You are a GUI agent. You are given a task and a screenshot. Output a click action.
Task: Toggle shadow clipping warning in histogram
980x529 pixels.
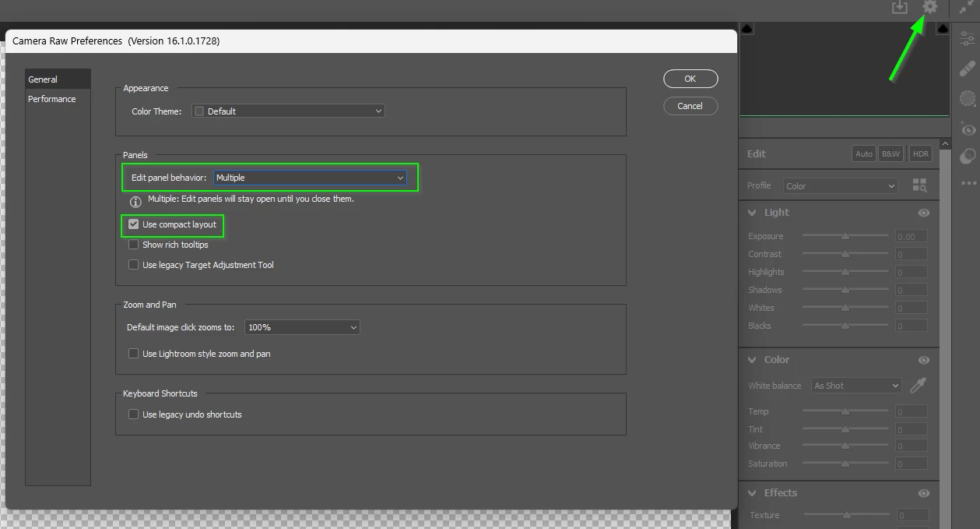click(x=746, y=29)
